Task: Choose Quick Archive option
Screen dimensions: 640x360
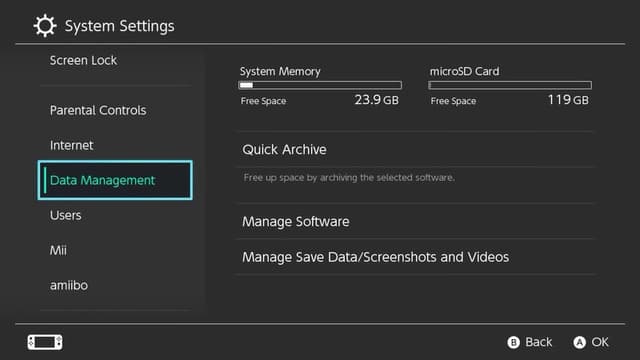Action: [x=416, y=149]
